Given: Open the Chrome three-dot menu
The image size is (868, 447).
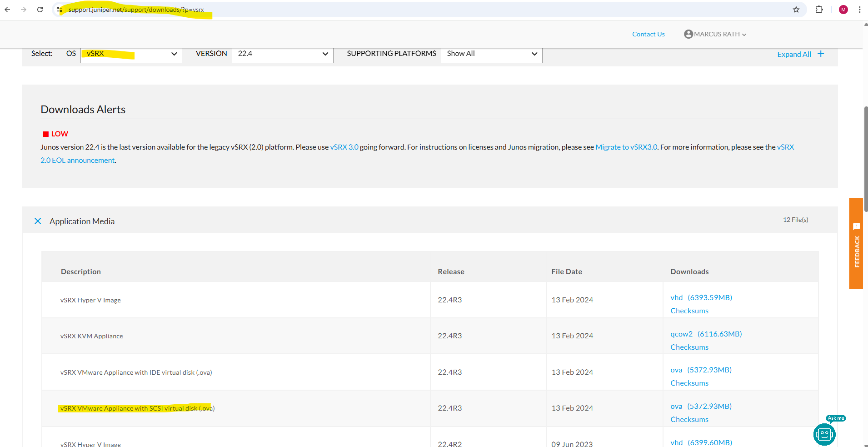Looking at the screenshot, I should tap(860, 10).
